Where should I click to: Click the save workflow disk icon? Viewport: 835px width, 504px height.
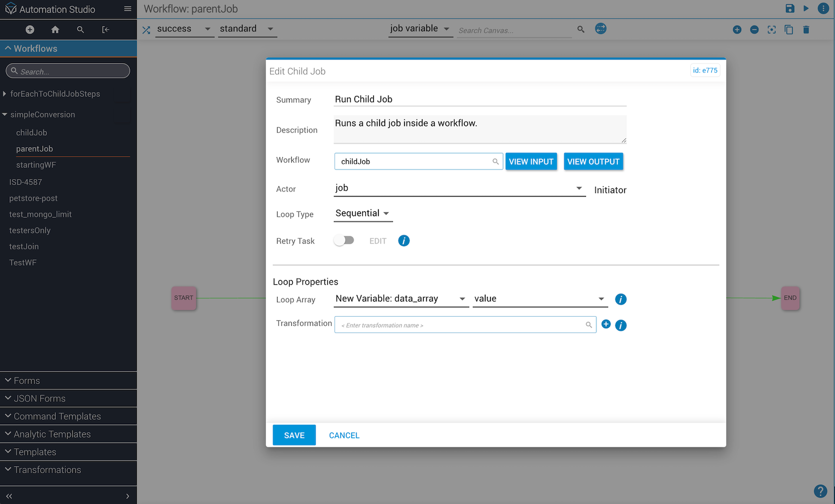click(790, 8)
